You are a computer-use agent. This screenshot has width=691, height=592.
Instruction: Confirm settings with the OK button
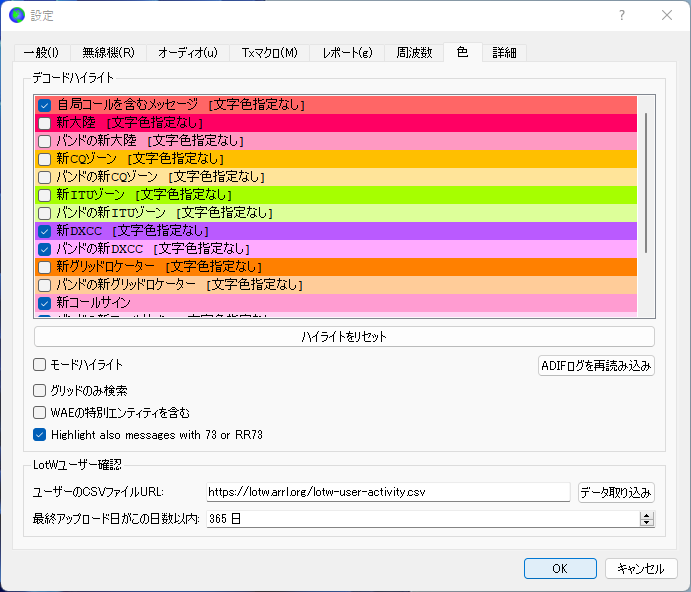click(x=560, y=568)
